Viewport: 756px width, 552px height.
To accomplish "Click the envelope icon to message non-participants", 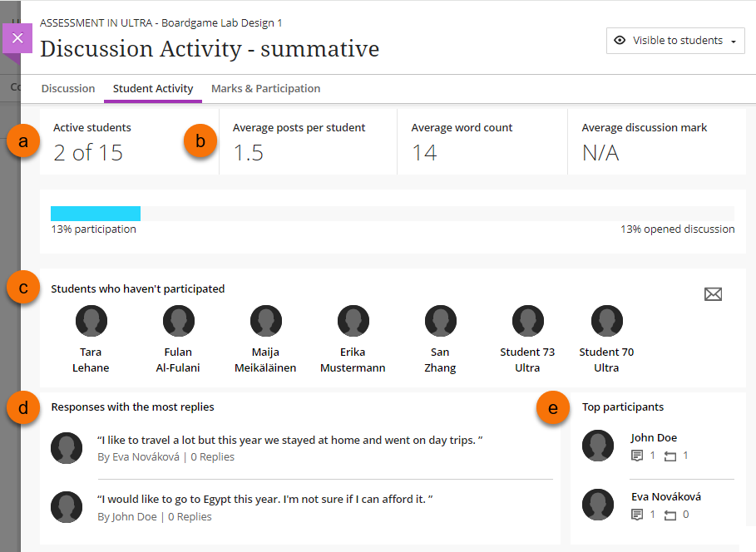I will tap(713, 293).
